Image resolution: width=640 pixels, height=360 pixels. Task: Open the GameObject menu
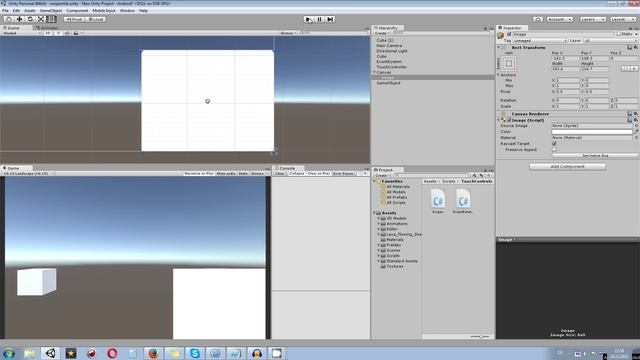[51, 11]
